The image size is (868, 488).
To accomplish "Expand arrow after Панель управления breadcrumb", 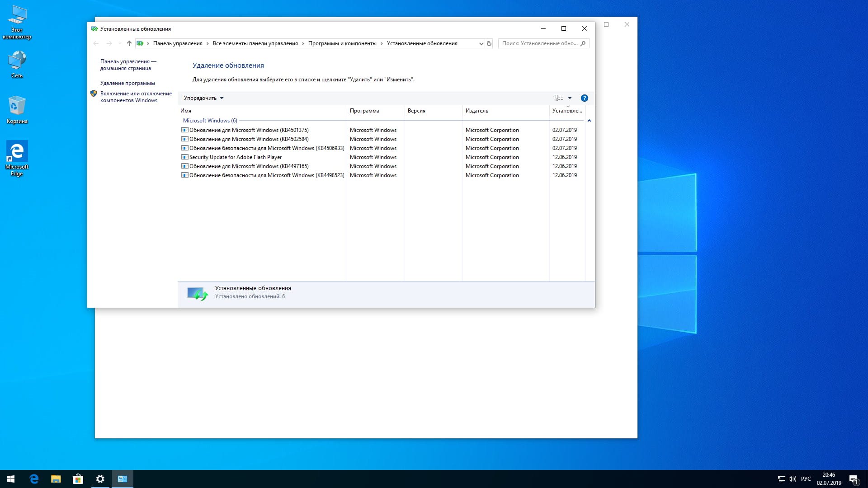I will [208, 43].
